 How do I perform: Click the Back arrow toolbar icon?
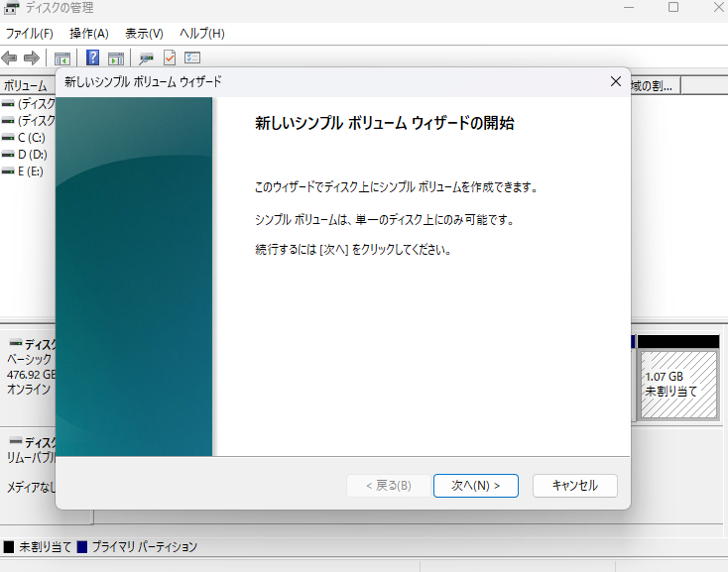(9, 57)
